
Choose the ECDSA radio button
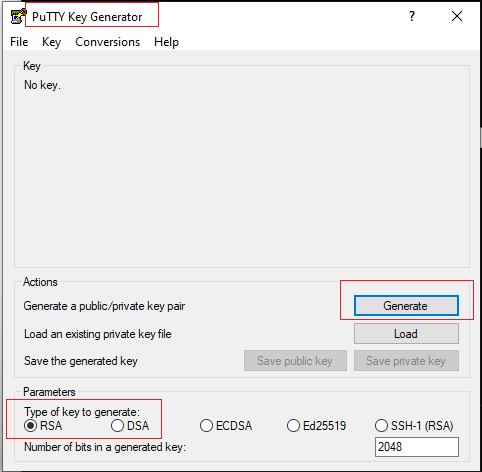[226, 426]
